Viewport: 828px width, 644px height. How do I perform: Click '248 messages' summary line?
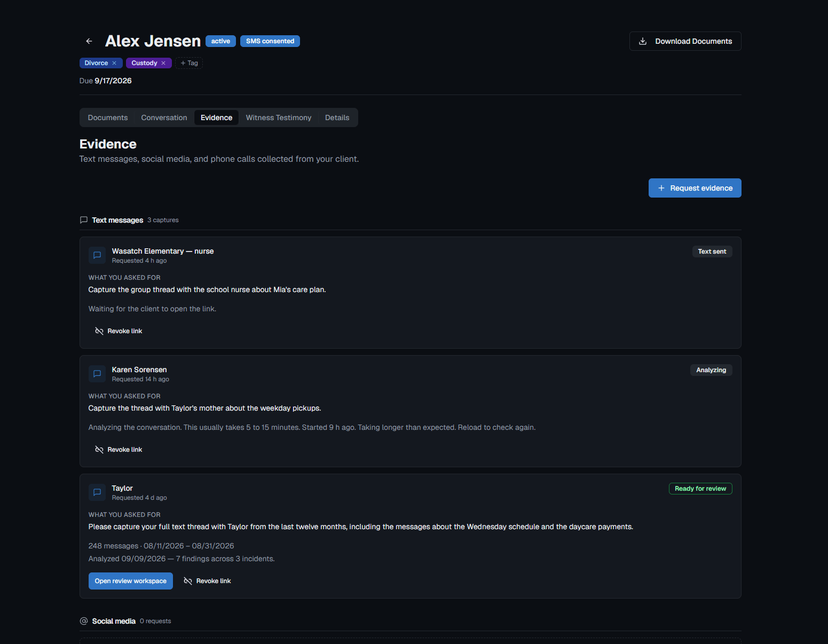click(161, 546)
